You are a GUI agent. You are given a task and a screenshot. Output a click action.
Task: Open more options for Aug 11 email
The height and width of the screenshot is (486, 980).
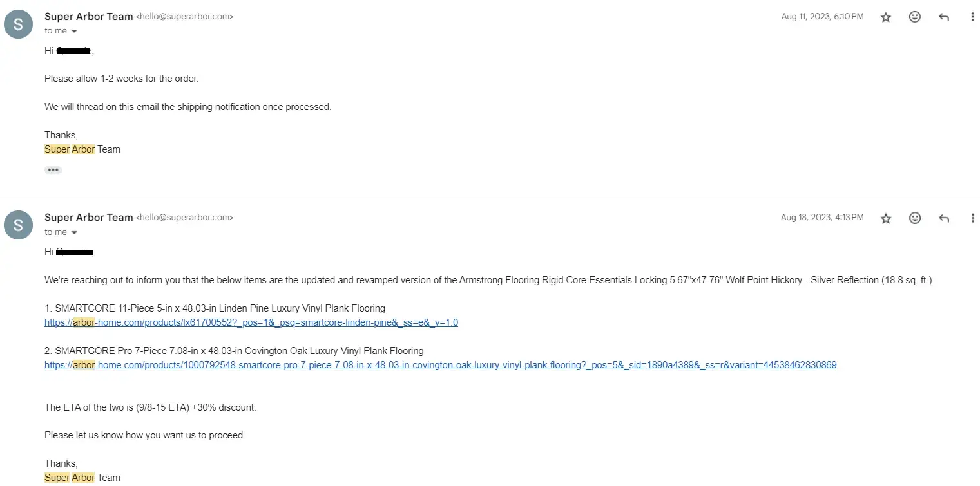coord(972,17)
